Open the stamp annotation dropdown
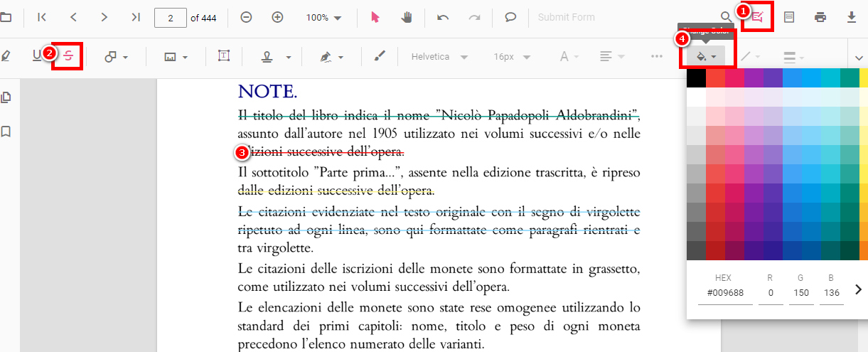 coord(277,56)
